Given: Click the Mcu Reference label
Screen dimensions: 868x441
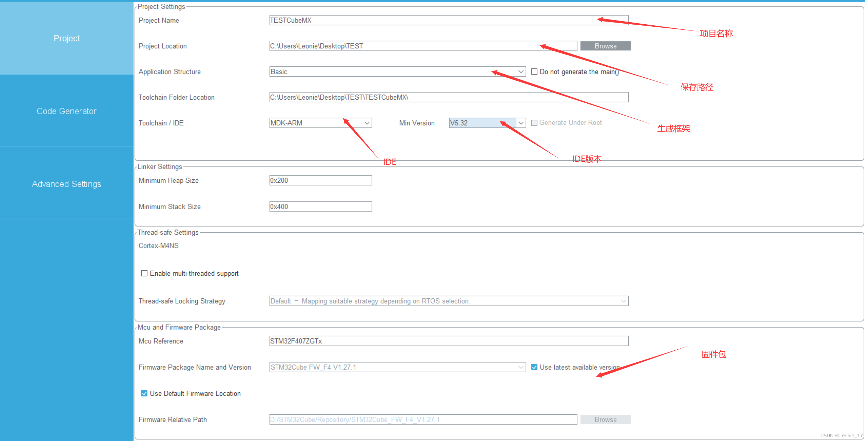Looking at the screenshot, I should tap(161, 341).
